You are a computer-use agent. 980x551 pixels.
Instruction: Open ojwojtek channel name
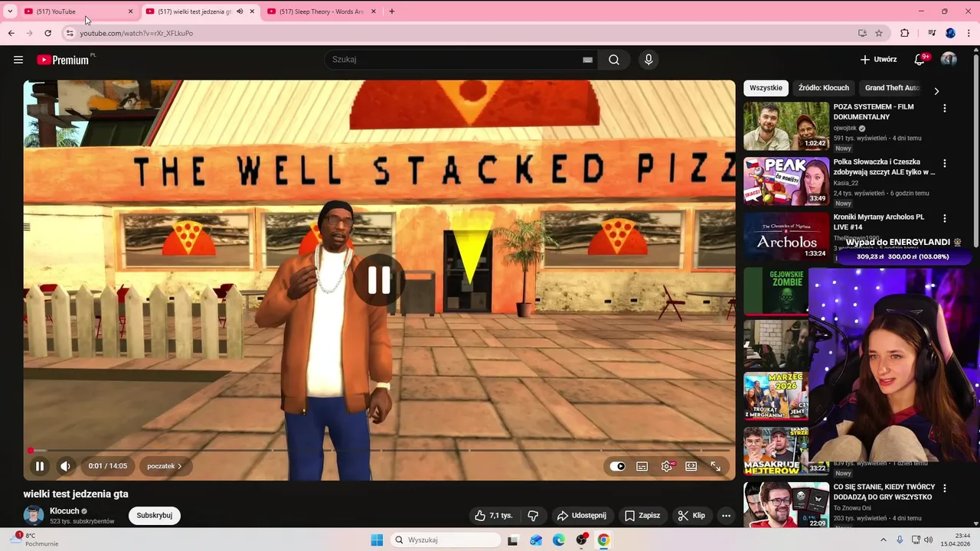pos(845,128)
